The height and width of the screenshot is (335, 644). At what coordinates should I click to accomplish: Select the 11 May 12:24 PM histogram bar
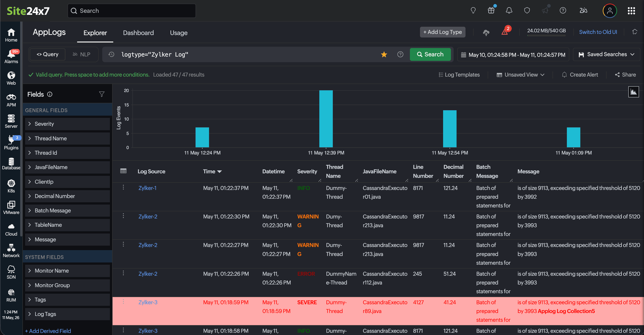tap(202, 137)
